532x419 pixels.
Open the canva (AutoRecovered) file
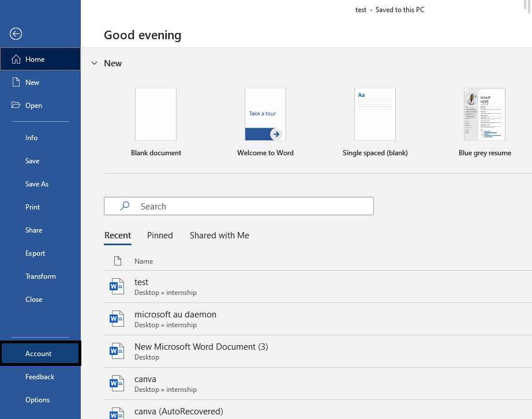[318, 410]
